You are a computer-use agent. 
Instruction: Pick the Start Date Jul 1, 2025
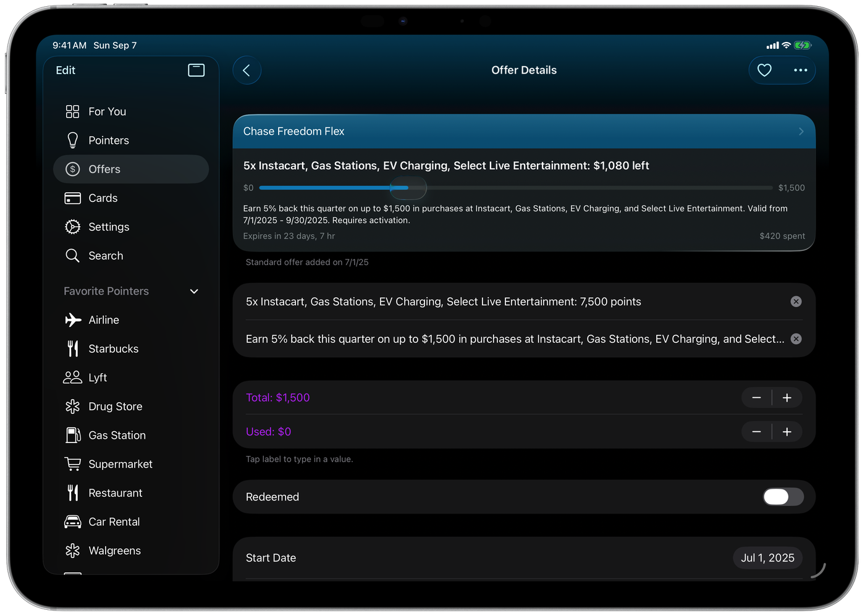point(767,558)
